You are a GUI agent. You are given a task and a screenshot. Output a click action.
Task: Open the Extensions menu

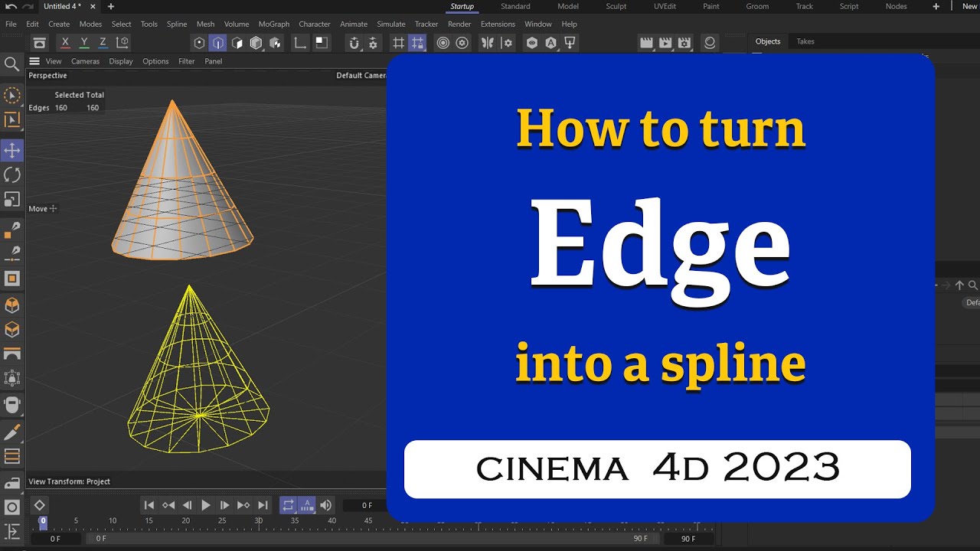click(x=498, y=24)
